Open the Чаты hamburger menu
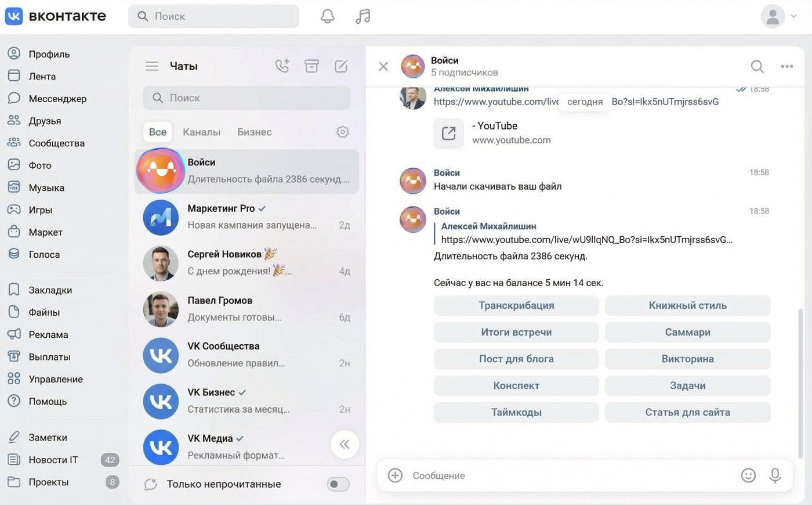The width and height of the screenshot is (812, 505). pyautogui.click(x=152, y=66)
